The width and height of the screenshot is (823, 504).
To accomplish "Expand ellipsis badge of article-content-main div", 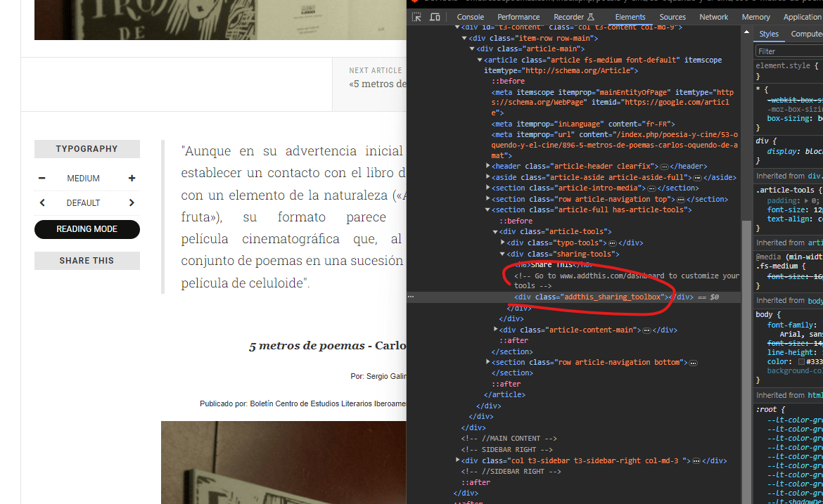I will (x=647, y=330).
